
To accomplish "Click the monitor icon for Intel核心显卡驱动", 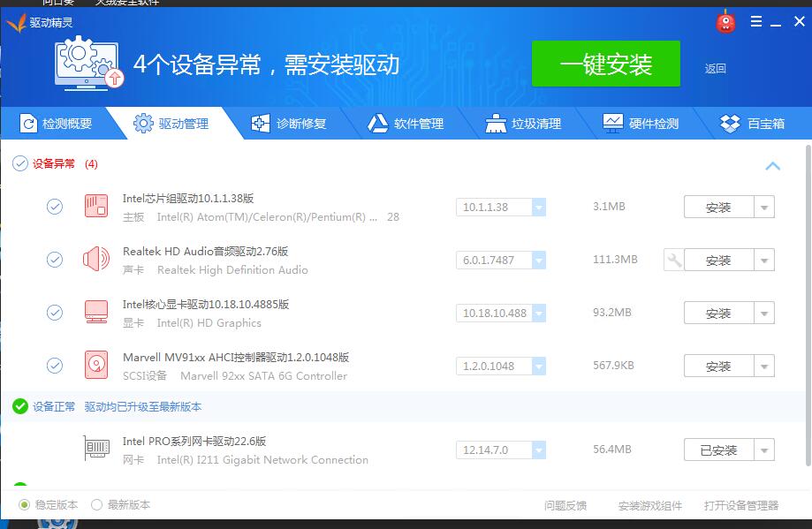I will (x=95, y=312).
